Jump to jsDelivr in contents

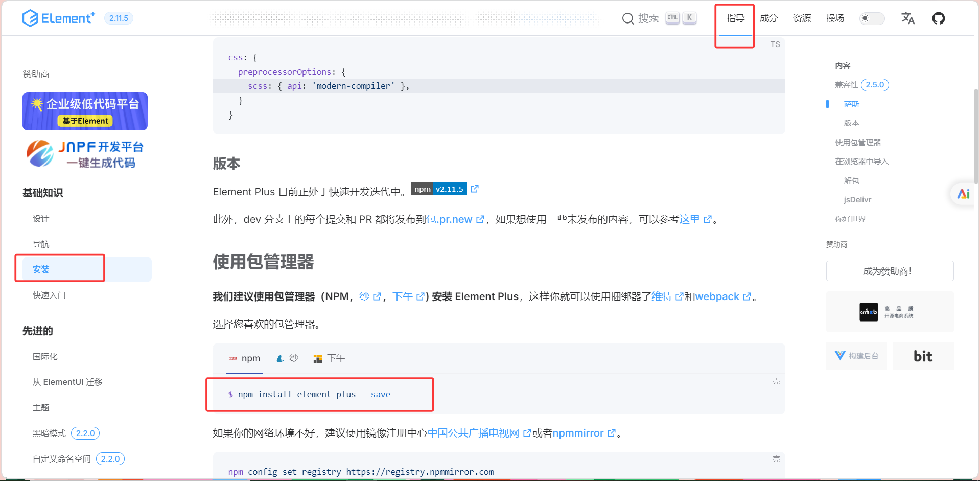(x=857, y=200)
